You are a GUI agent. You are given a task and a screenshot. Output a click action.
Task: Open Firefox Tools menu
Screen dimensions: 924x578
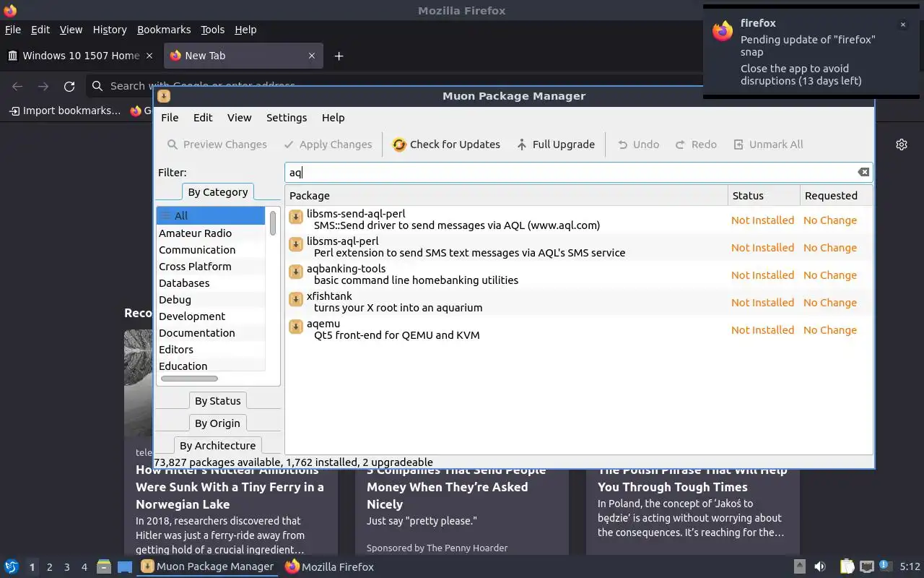pos(212,30)
